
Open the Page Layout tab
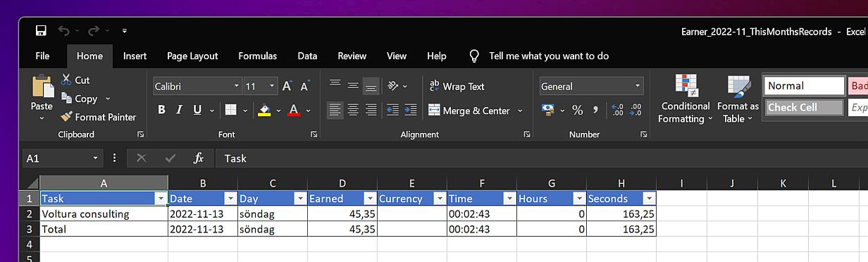pyautogui.click(x=192, y=56)
